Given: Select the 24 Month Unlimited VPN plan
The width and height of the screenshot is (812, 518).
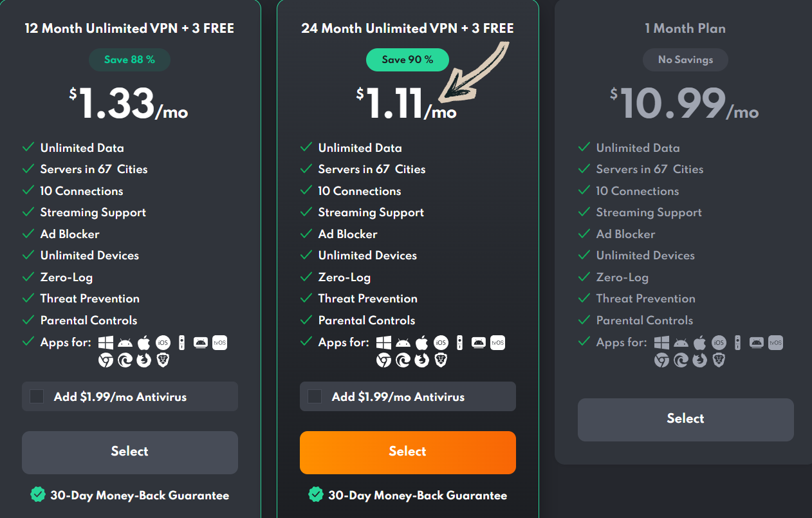Looking at the screenshot, I should [x=407, y=452].
